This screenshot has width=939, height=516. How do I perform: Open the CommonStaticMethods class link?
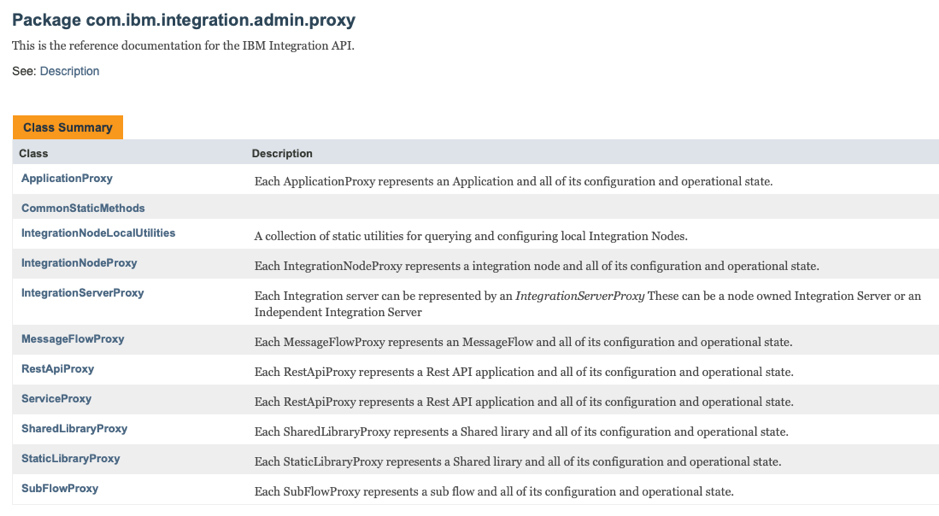[x=83, y=208]
